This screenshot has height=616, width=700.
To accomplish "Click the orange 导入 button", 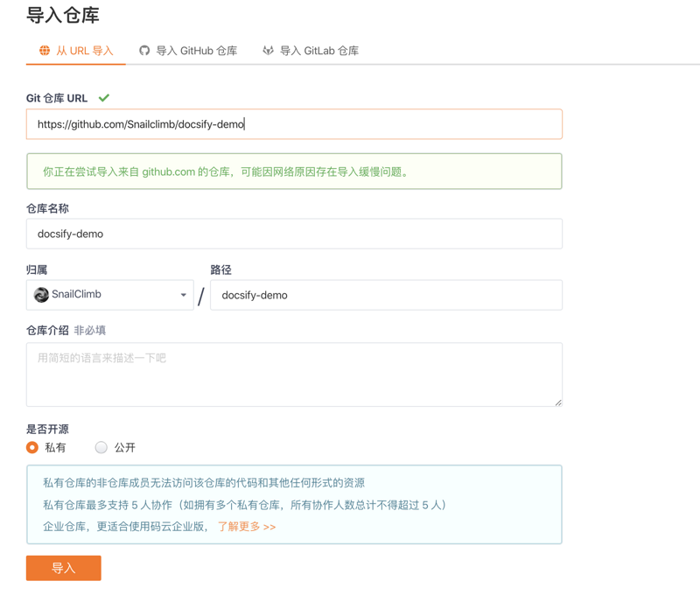I will pos(63,567).
